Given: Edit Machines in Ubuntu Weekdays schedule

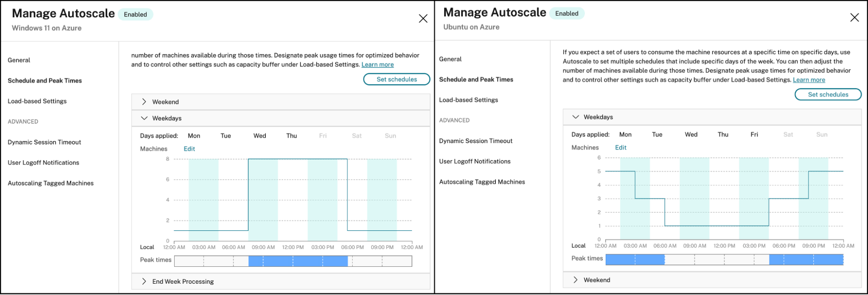Looking at the screenshot, I should click(620, 147).
